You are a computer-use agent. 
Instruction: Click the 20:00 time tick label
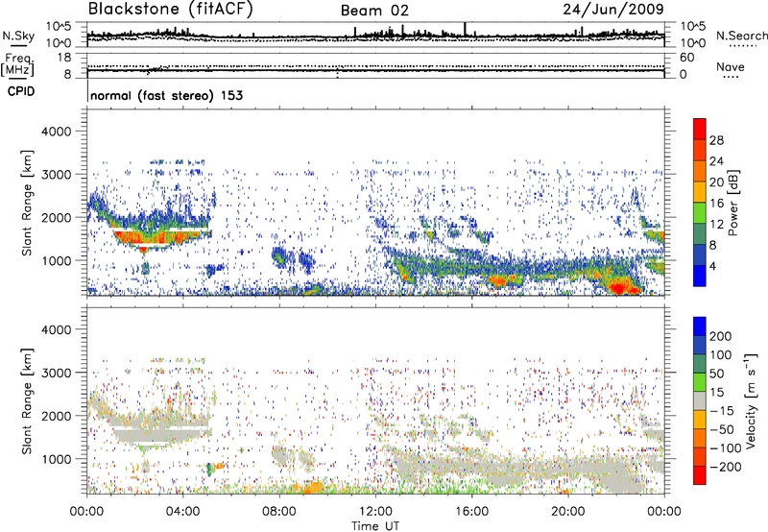567,512
